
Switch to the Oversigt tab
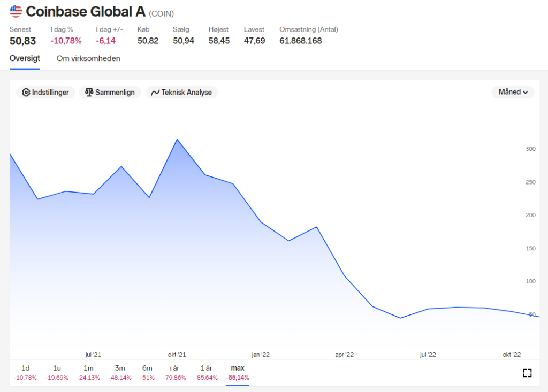point(25,58)
